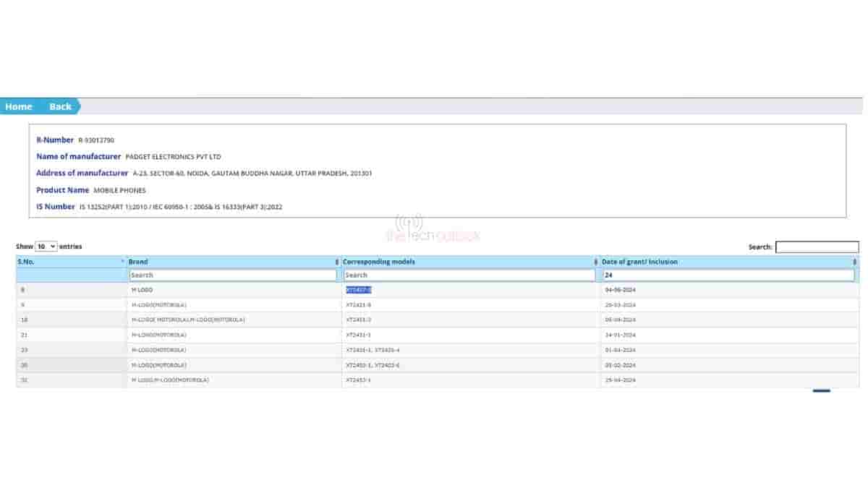This screenshot has height=488, width=868.
Task: Go to previous page via Back tab
Action: 60,106
